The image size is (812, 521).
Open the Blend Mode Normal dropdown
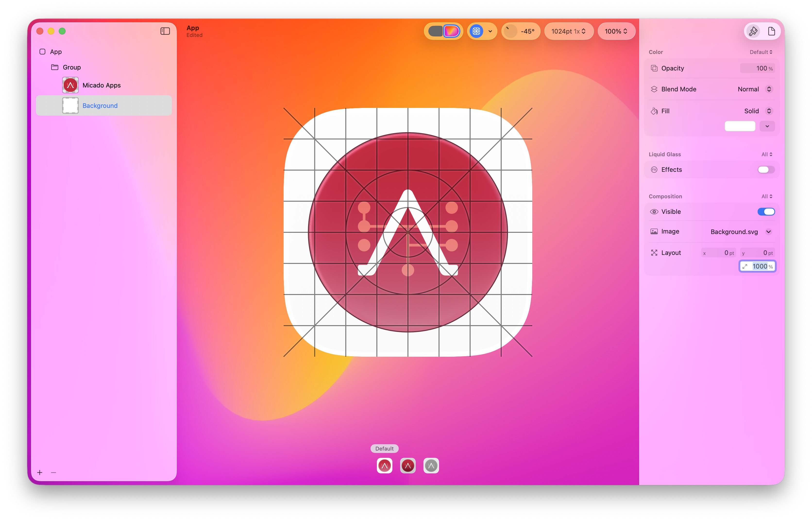(768, 89)
